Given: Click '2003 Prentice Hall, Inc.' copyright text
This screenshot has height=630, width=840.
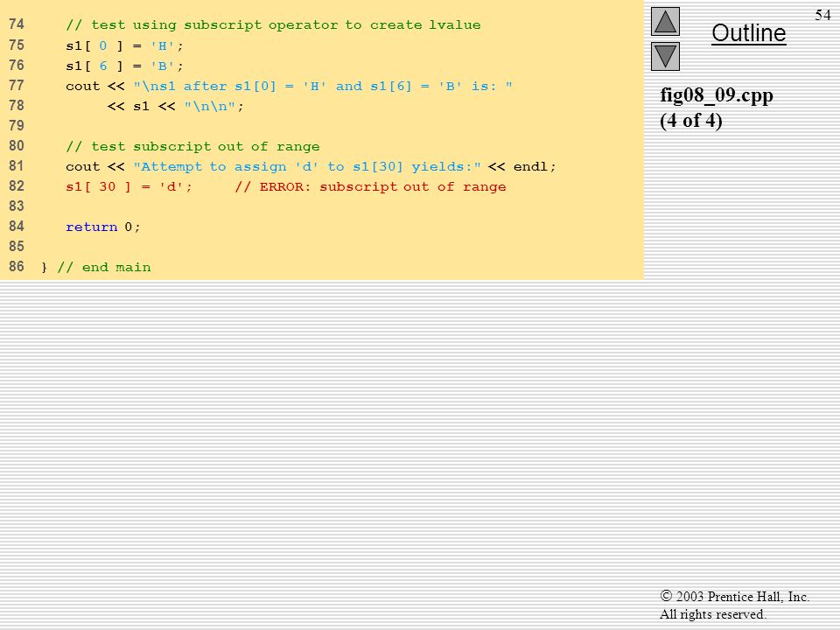Looking at the screenshot, I should pyautogui.click(x=734, y=597).
